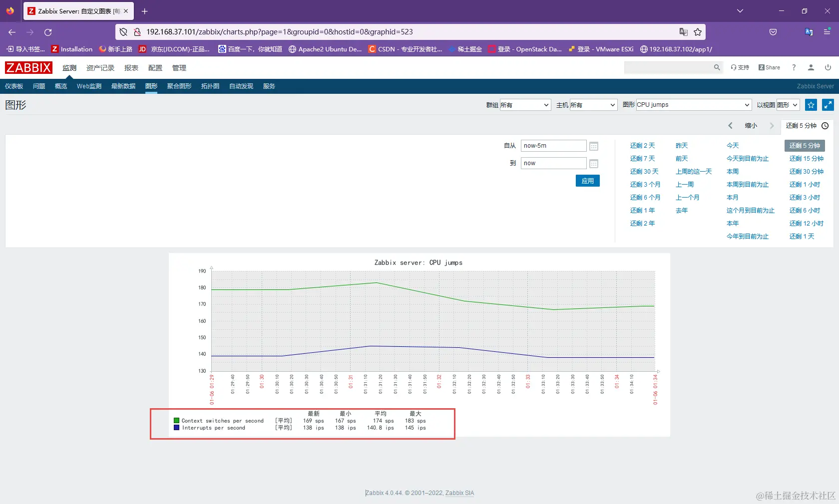Click the 支持 support link
This screenshot has height=504, width=839.
click(740, 67)
